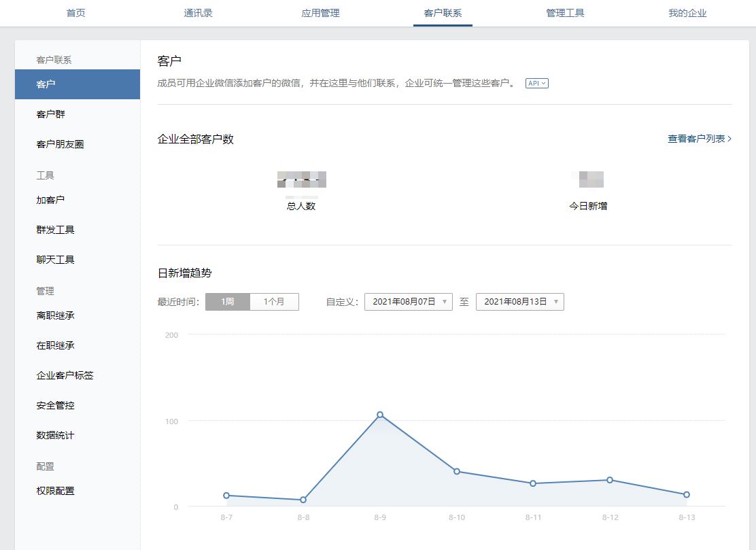Open the 通讯录 tab
This screenshot has height=550, width=756.
tap(198, 13)
